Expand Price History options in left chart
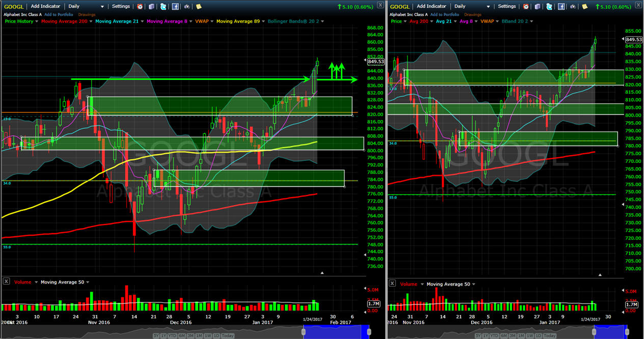644x339 pixels. pyautogui.click(x=37, y=21)
